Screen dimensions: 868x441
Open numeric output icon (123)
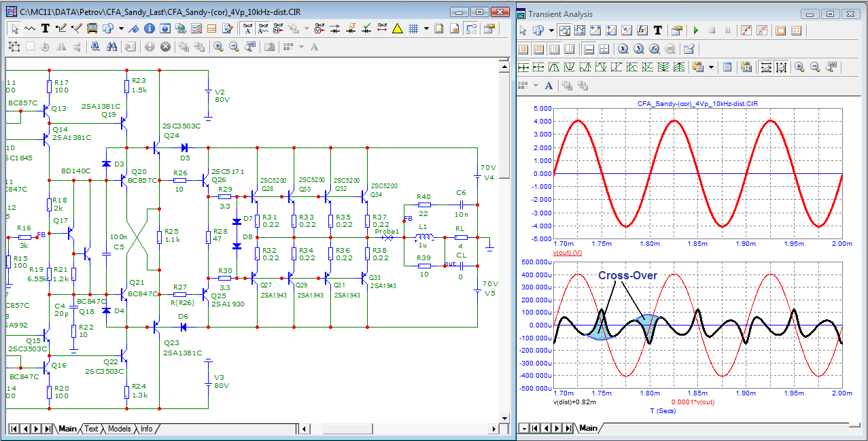(x=746, y=67)
